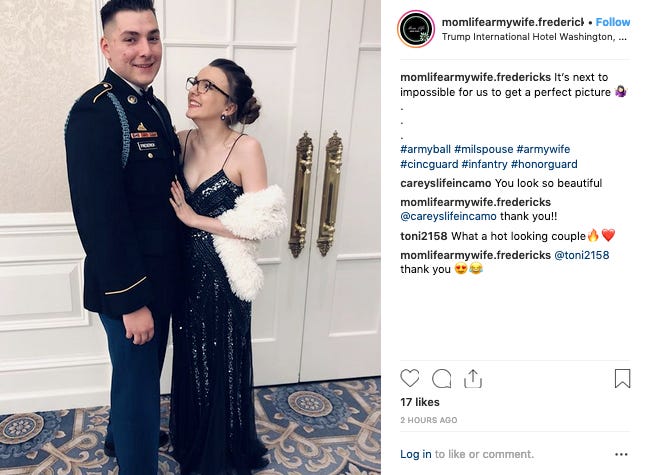This screenshot has height=475, width=645.
Task: Open the #cincguard hashtag
Action: [x=429, y=164]
